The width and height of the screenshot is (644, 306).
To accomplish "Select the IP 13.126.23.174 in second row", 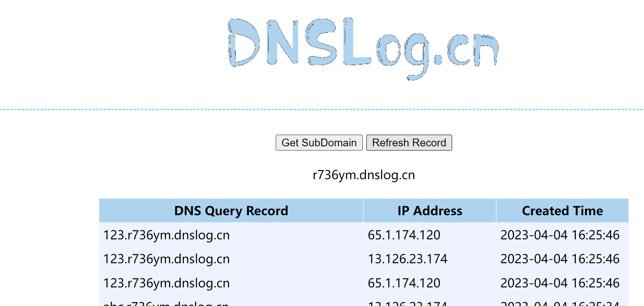I will point(408,259).
